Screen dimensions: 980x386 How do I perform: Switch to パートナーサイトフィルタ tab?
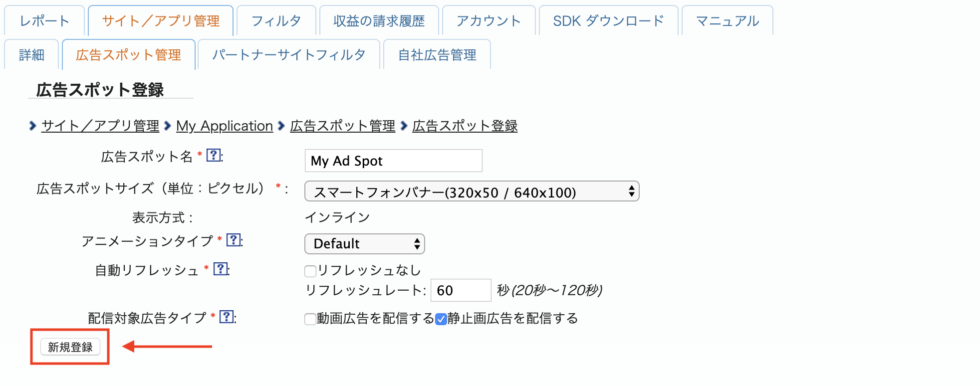pos(289,55)
